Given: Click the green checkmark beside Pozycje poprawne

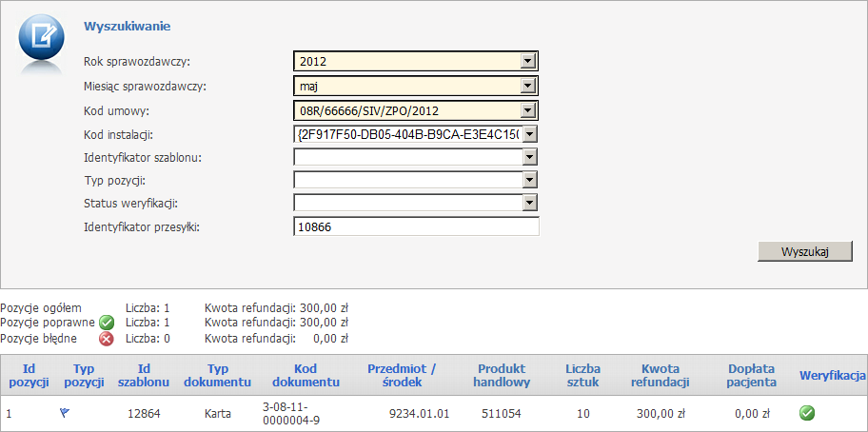Looking at the screenshot, I should [x=107, y=323].
